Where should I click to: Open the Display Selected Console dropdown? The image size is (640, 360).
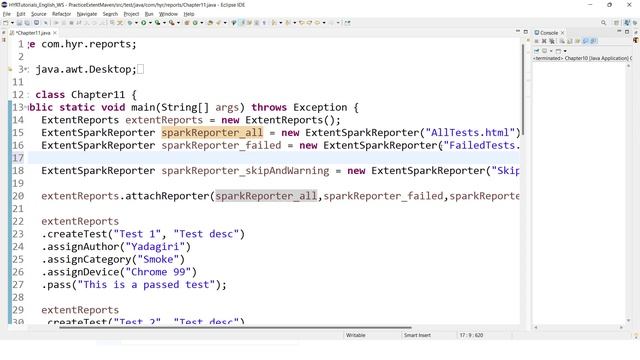tap(551, 51)
